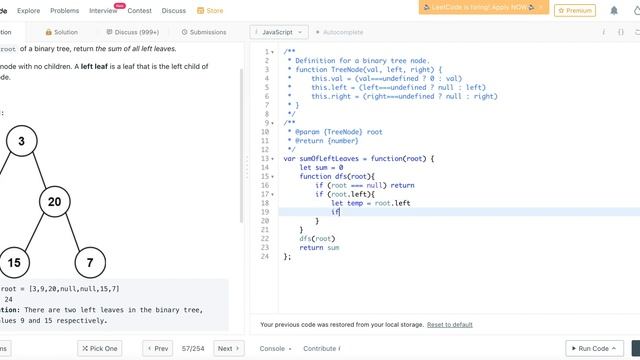Fold the if block at line 17
Screen dimensions: 640x360
tap(273, 194)
